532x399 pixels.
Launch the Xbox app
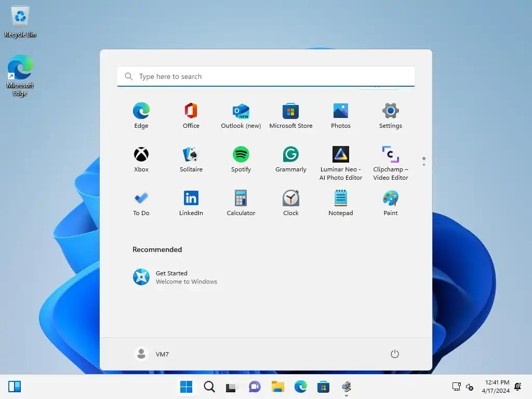point(141,159)
